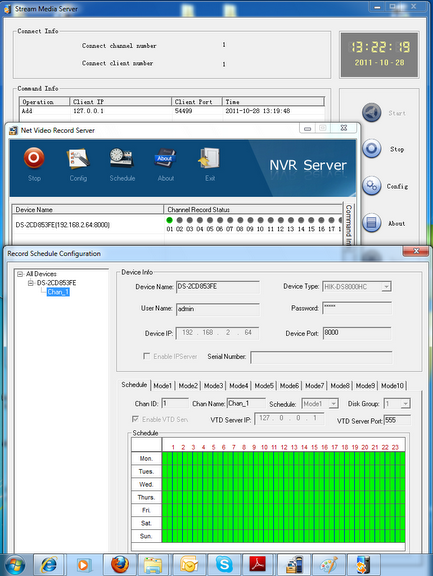
Task: Open Config in NVR Server toolbar
Action: (78, 159)
